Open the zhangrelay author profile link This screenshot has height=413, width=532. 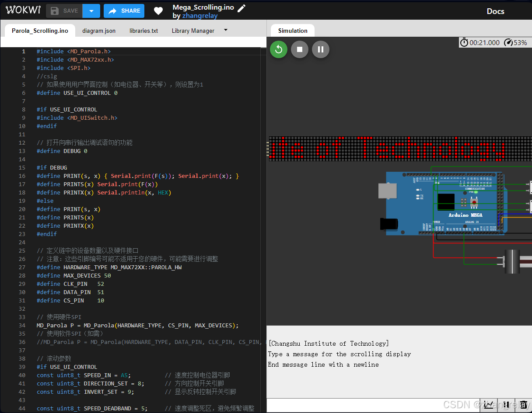coord(200,16)
